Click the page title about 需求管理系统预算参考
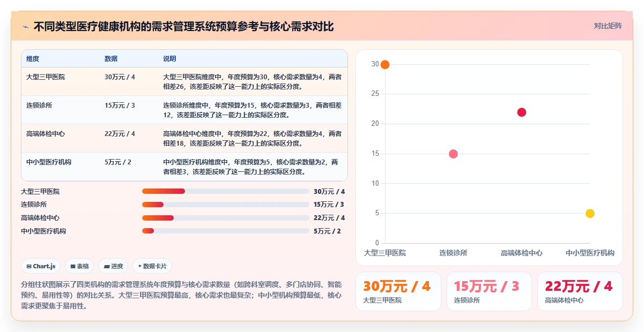Image resolution: width=644 pixels, height=332 pixels. pyautogui.click(x=183, y=26)
